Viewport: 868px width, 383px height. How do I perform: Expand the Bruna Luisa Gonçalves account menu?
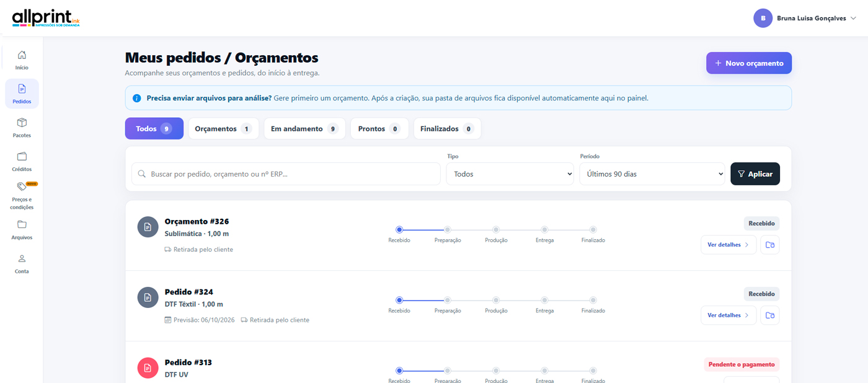tap(853, 18)
